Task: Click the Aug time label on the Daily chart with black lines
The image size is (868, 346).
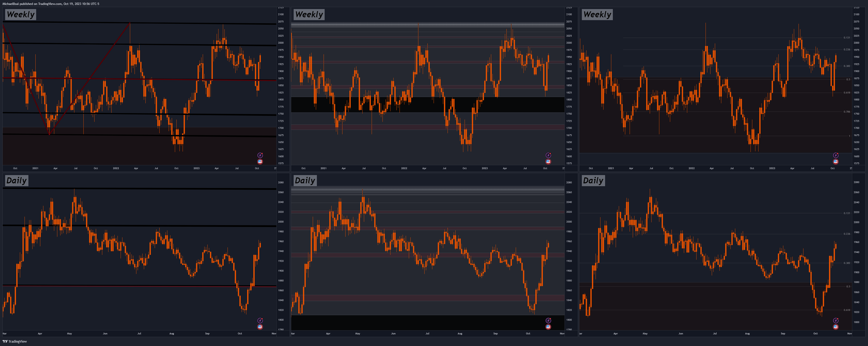Action: 171,334
